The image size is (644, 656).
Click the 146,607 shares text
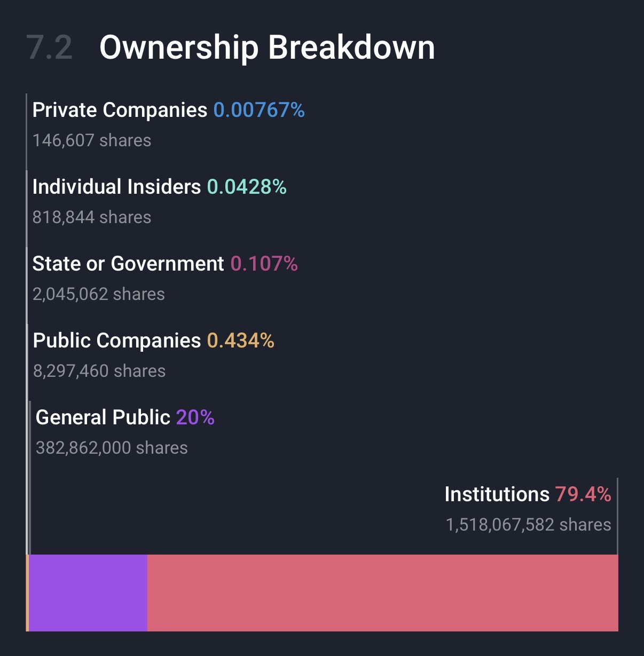92,140
